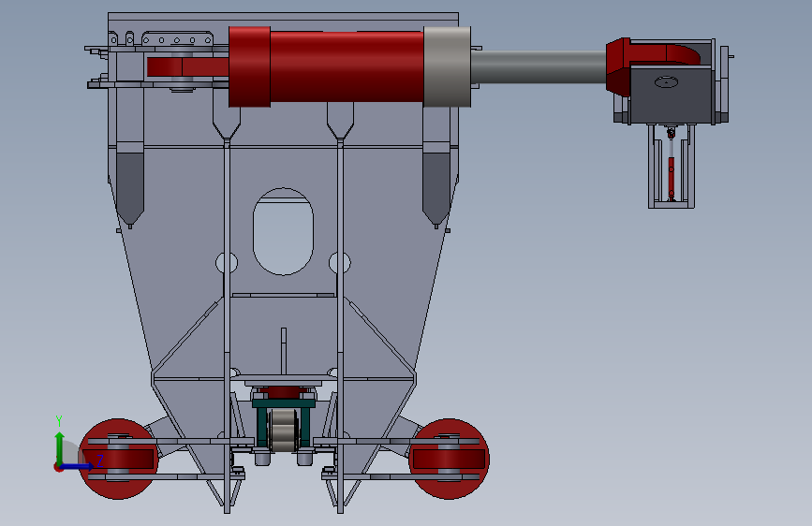Select the left red wheel
812x526 pixels.
(118, 459)
